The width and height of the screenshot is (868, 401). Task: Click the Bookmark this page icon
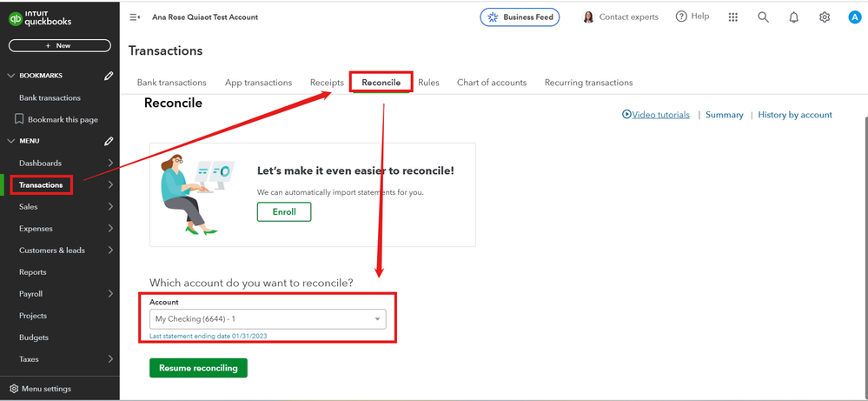[x=19, y=120]
